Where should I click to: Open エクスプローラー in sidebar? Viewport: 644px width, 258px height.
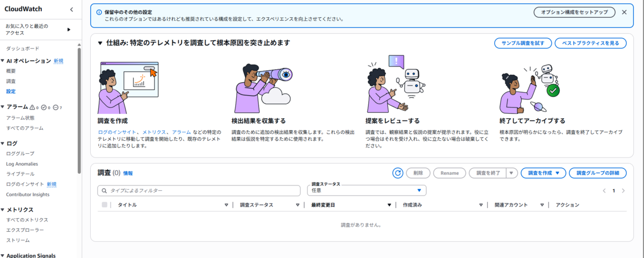(25, 230)
